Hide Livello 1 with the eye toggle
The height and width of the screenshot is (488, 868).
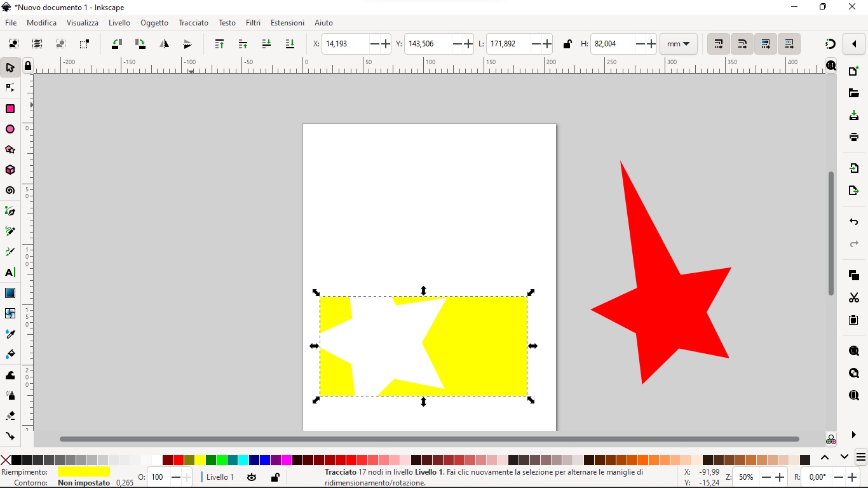click(252, 477)
